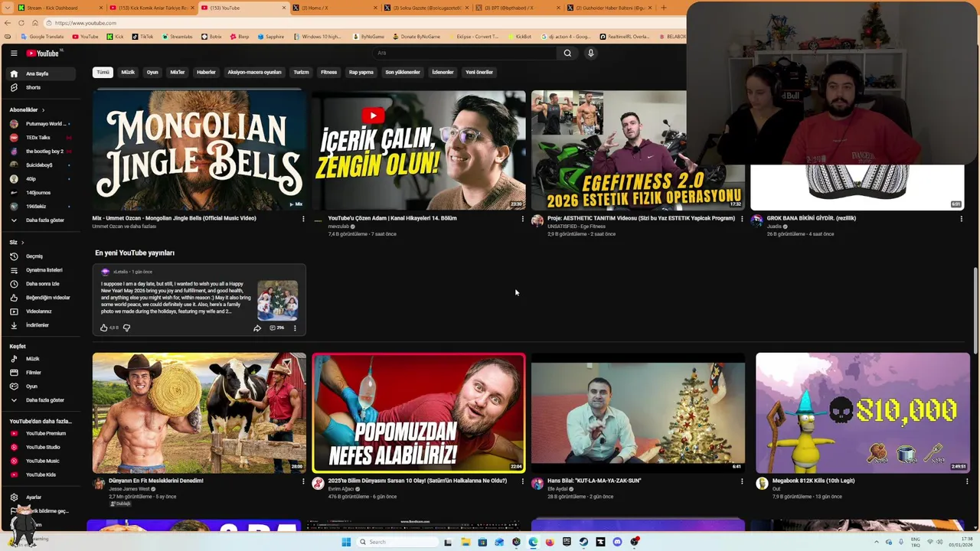Expand Daha fazla göster under Keşfet

(40, 400)
